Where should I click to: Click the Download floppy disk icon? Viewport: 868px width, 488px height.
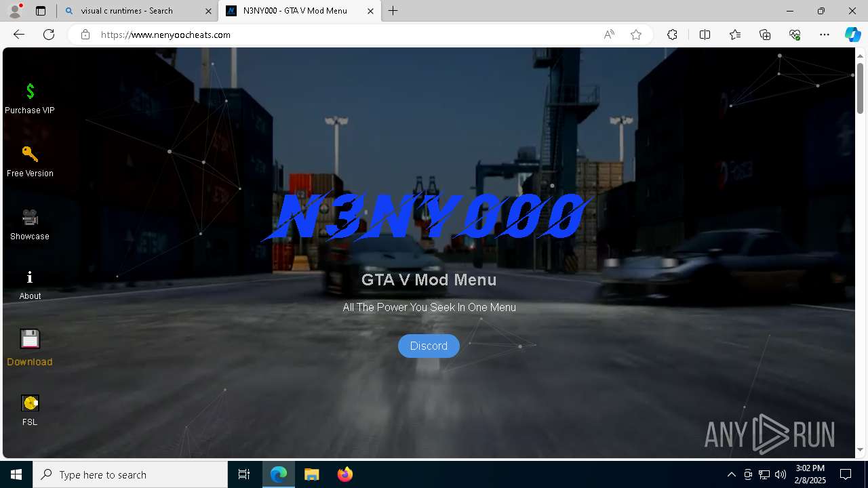pos(30,339)
